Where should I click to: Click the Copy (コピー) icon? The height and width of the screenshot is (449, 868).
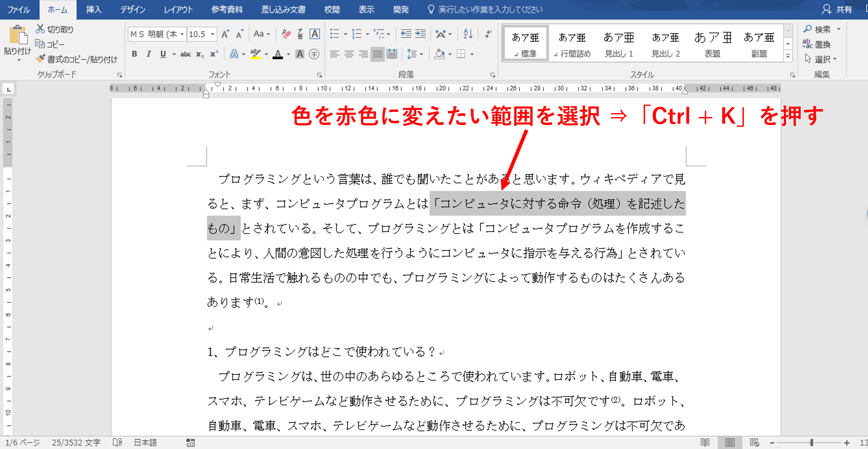tap(40, 44)
